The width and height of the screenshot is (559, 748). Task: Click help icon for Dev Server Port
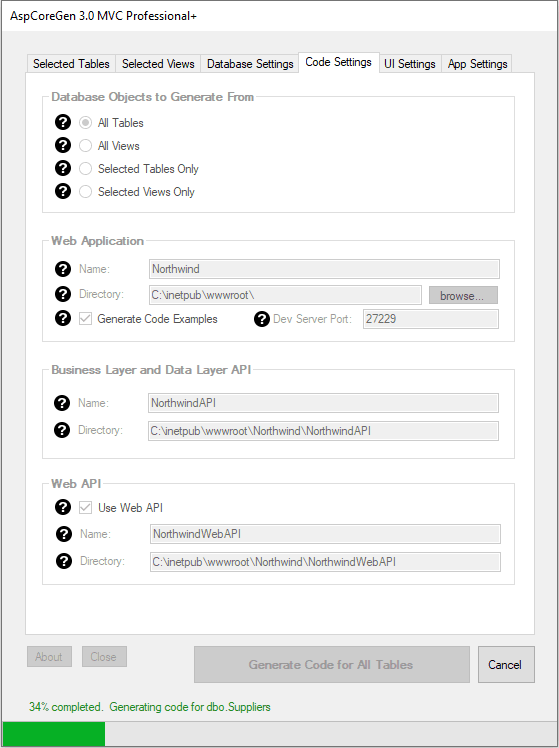pos(261,319)
